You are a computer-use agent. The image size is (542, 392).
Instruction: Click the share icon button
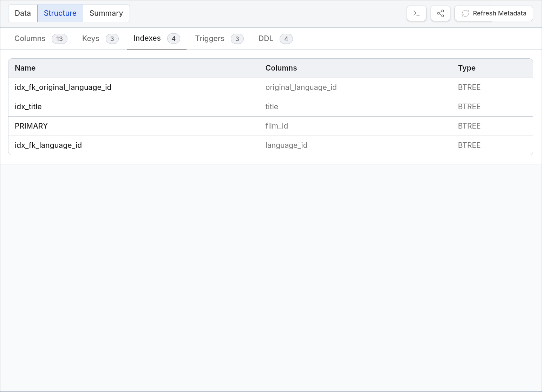[x=440, y=13]
